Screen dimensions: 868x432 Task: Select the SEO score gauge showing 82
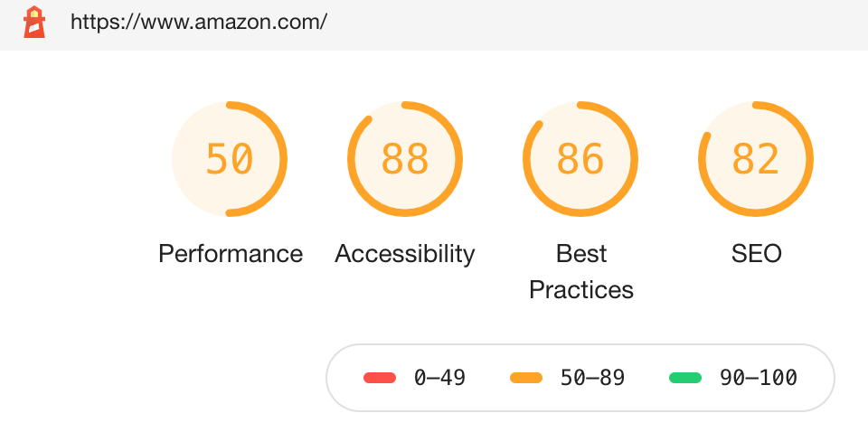[x=756, y=159]
